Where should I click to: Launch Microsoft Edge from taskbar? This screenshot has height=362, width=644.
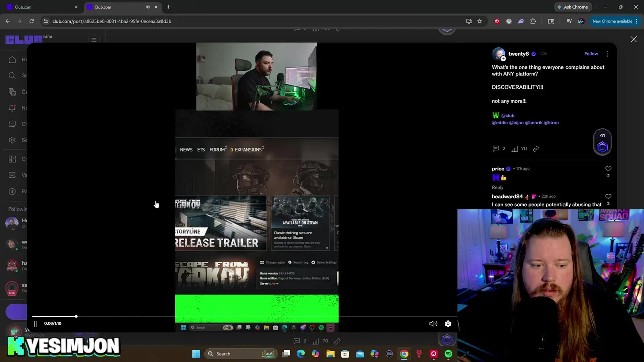pos(301,354)
